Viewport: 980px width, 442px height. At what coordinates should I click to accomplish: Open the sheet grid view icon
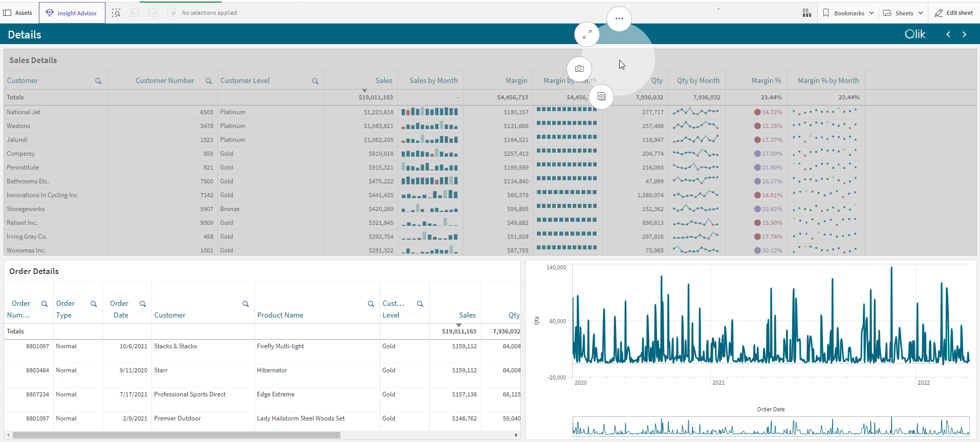coord(807,13)
